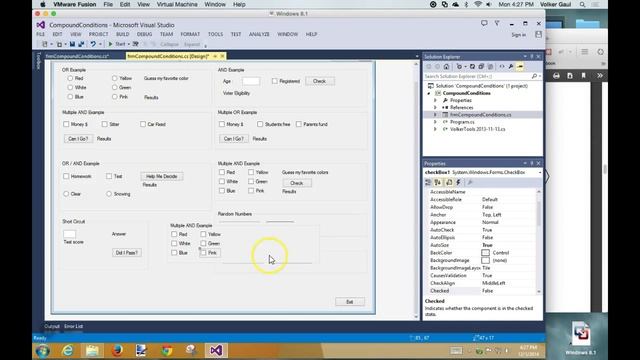
Task: Expand the frmCompoundConditions.cs tree node
Action: tap(435, 115)
